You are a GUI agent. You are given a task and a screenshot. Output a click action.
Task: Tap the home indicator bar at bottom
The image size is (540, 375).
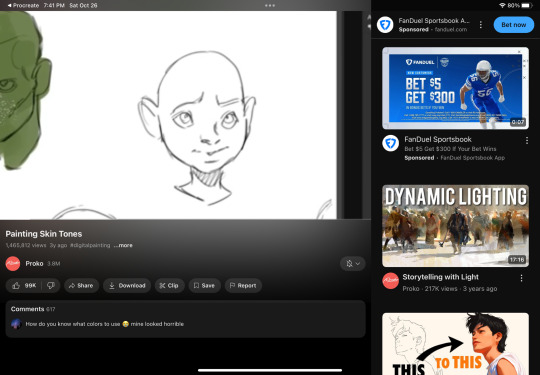click(270, 371)
